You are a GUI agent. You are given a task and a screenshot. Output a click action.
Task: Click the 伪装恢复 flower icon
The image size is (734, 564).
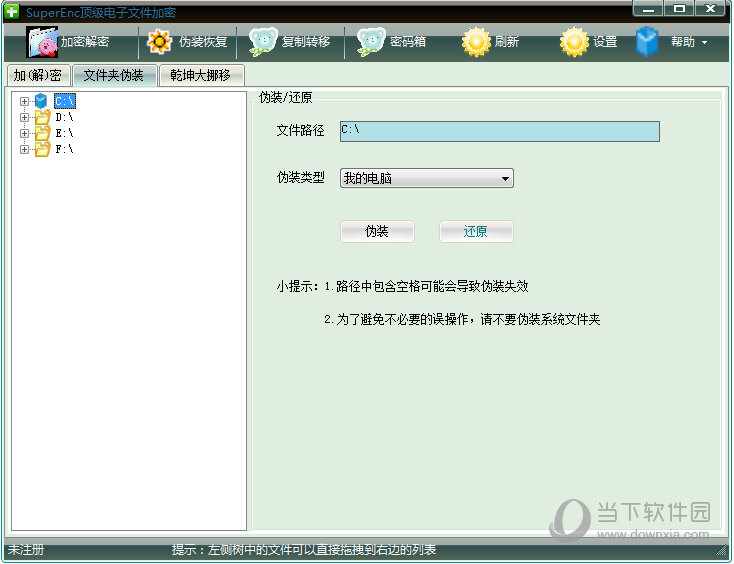[x=159, y=42]
